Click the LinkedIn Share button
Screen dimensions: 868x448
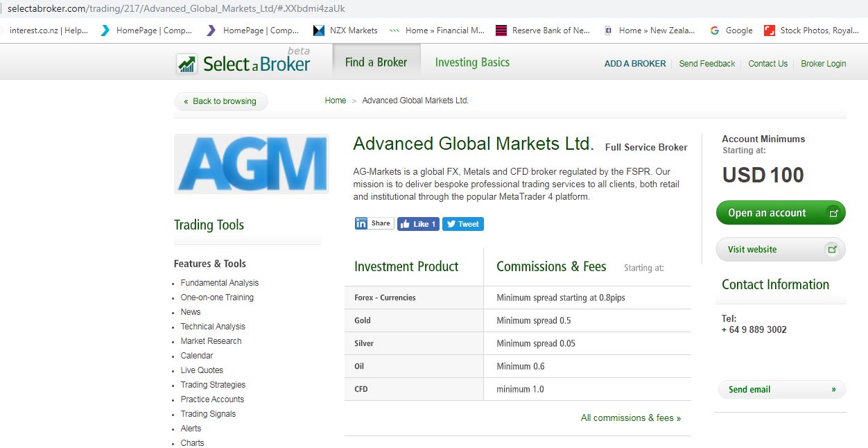point(374,223)
